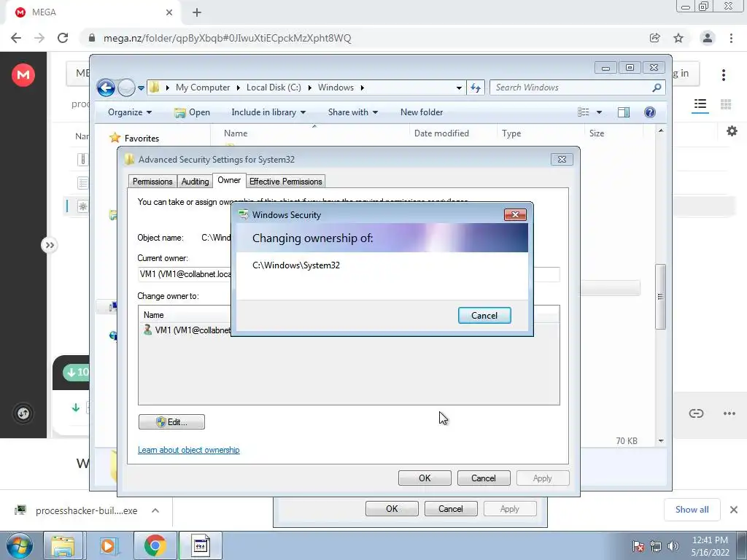Open the Organize menu

pyautogui.click(x=130, y=112)
